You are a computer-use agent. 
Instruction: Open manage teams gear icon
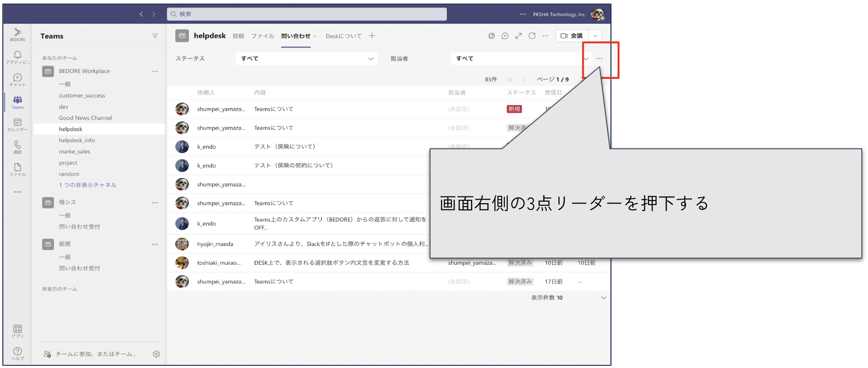(156, 354)
